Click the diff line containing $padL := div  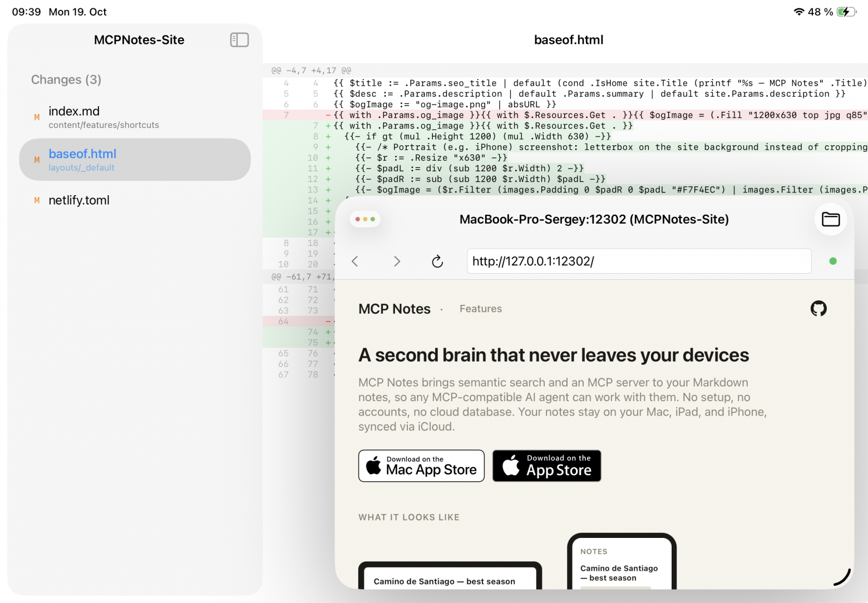[565, 169]
